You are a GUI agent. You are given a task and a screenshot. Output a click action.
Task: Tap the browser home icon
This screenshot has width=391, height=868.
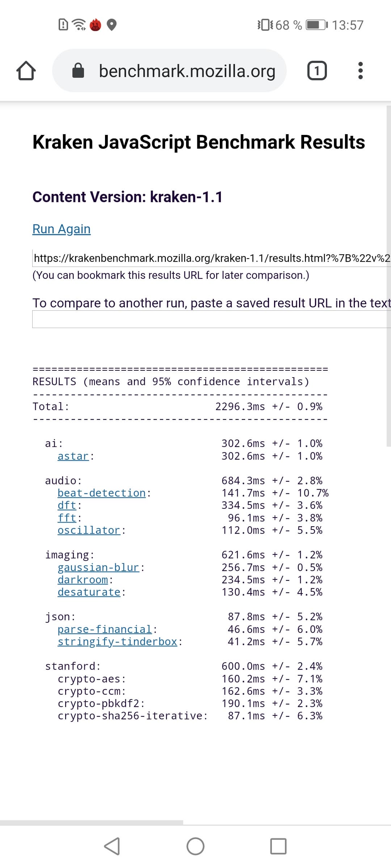pos(26,71)
